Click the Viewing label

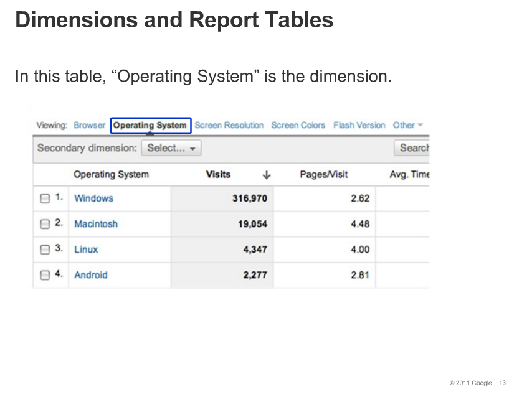tap(52, 125)
